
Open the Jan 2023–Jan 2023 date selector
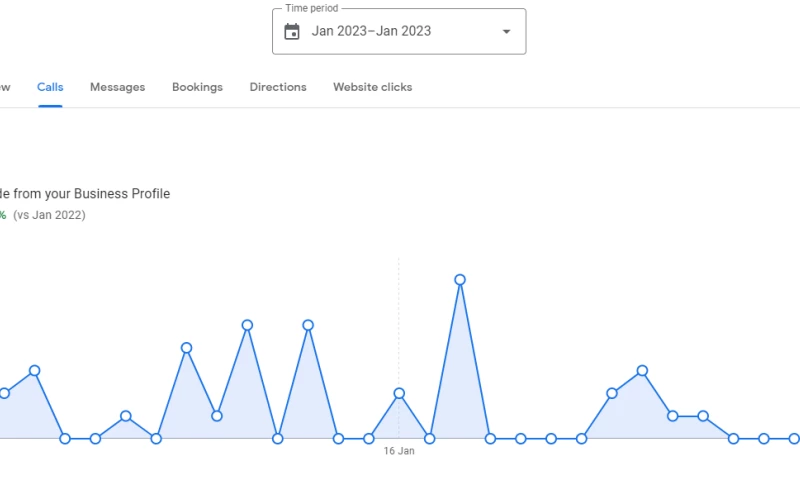coord(371,31)
